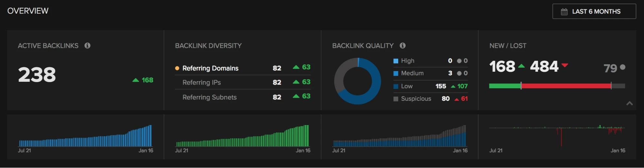Viewport: 644px width, 168px height.
Task: Click the Backlink Quality info icon
Action: (x=403, y=46)
